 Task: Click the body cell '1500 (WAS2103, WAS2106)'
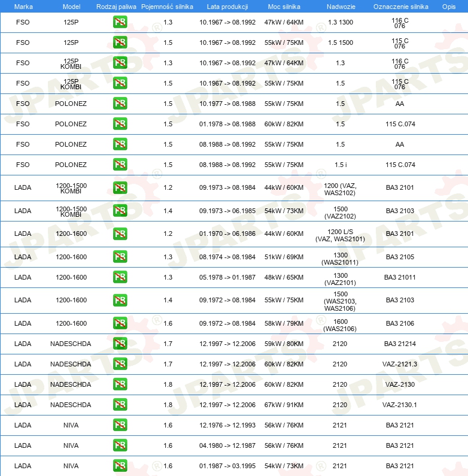point(340,301)
